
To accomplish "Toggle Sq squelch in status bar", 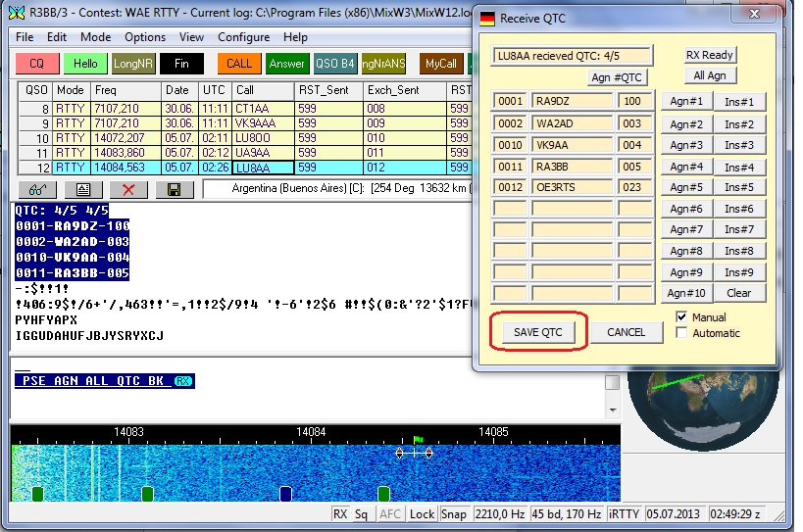I will (362, 514).
